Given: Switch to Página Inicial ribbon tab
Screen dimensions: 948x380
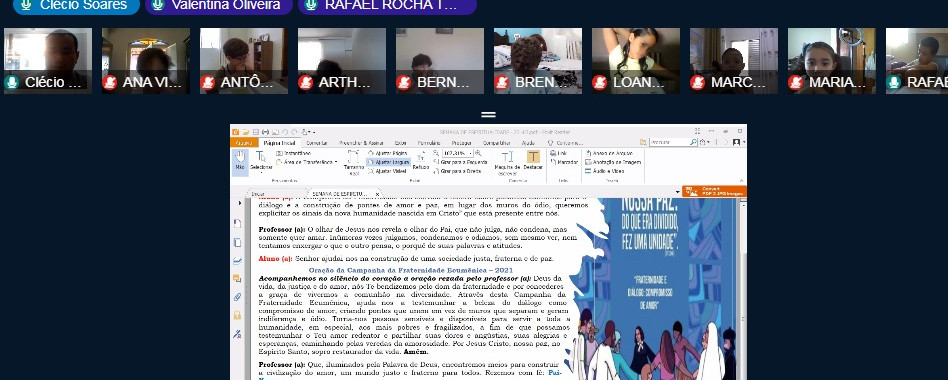Looking at the screenshot, I should [x=279, y=143].
